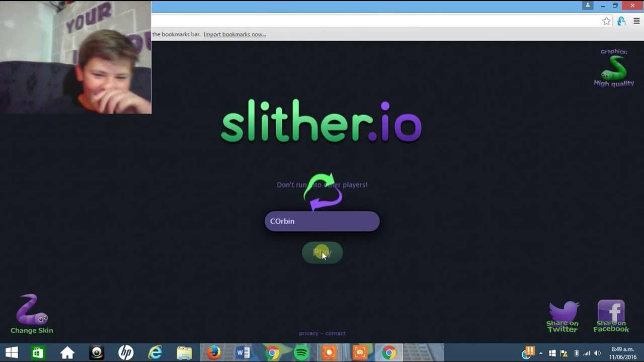Open the Chrome user profile button
This screenshot has width=644, height=362.
click(x=588, y=5)
